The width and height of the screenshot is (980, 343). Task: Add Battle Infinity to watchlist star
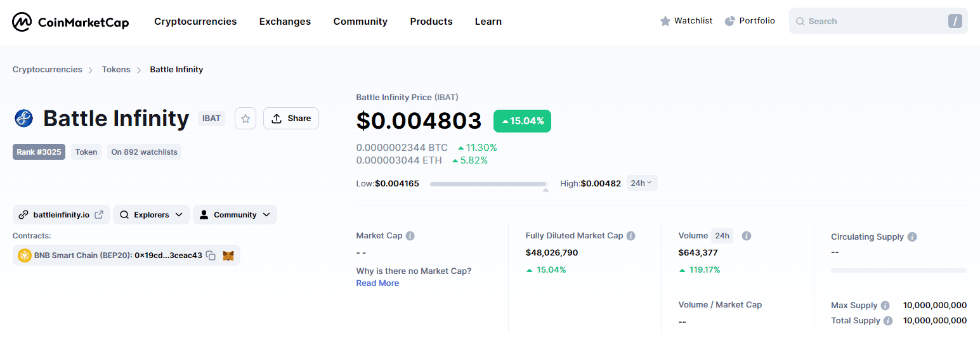click(245, 119)
